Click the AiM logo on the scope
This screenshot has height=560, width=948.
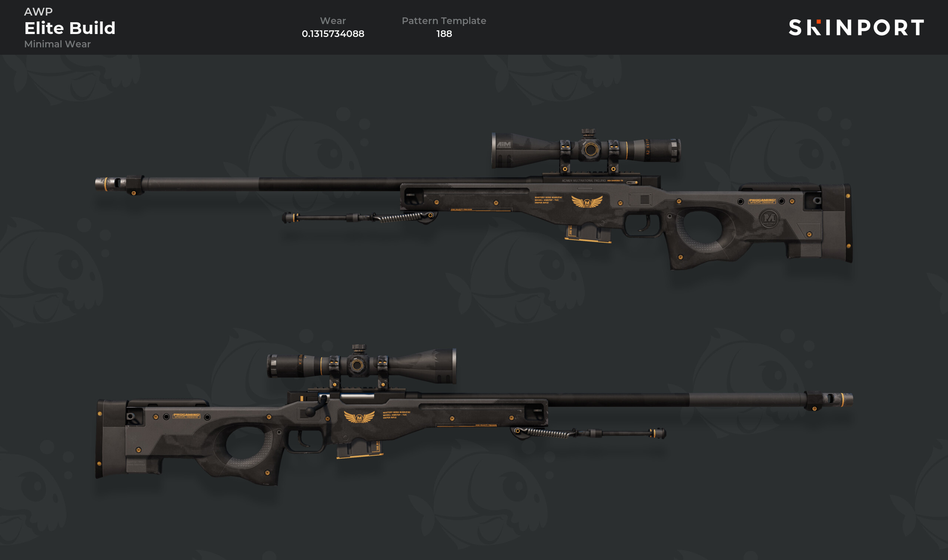504,144
